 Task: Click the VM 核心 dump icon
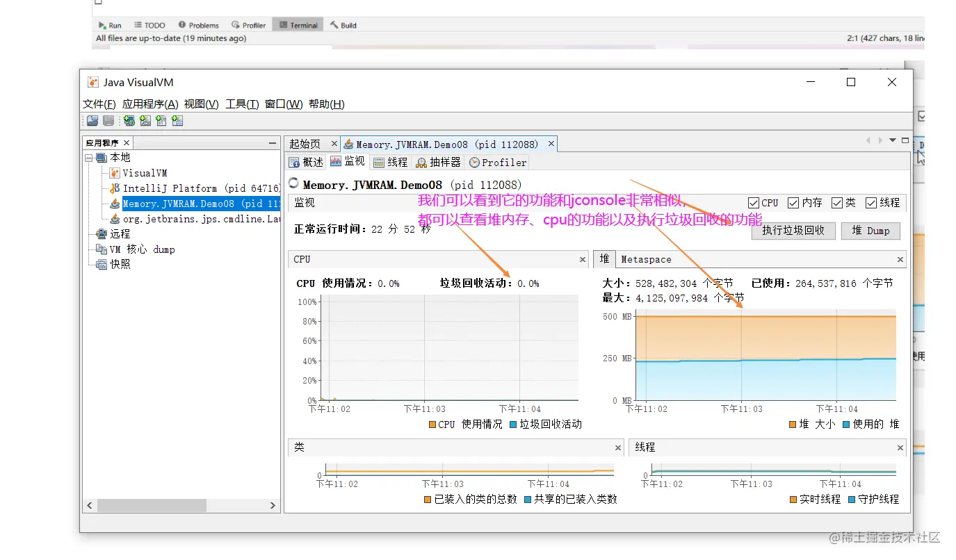(x=102, y=249)
